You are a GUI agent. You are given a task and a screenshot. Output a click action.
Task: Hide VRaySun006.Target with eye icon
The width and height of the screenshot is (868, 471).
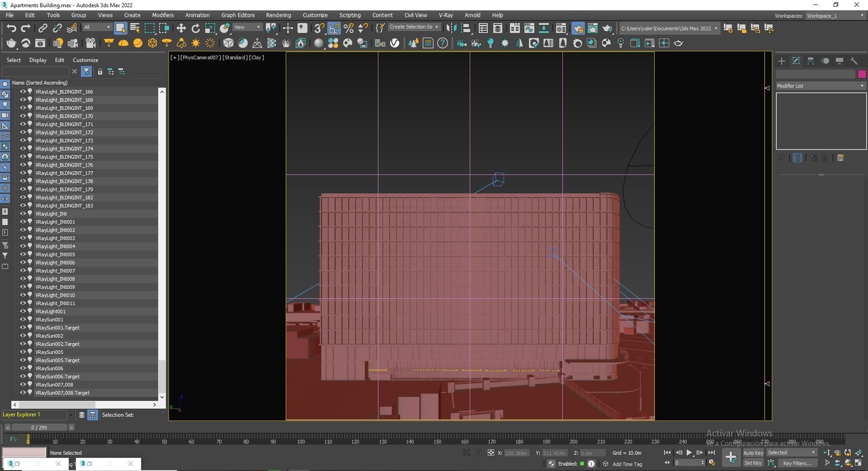point(23,376)
